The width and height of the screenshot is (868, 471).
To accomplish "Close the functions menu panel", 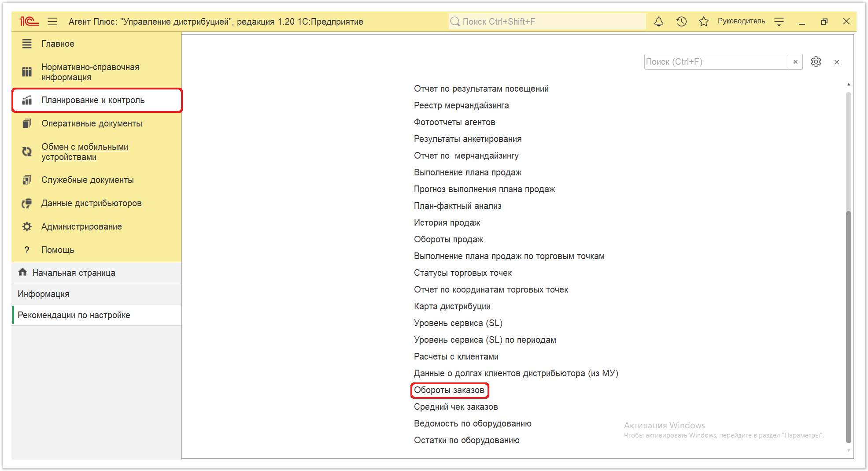I will click(837, 62).
